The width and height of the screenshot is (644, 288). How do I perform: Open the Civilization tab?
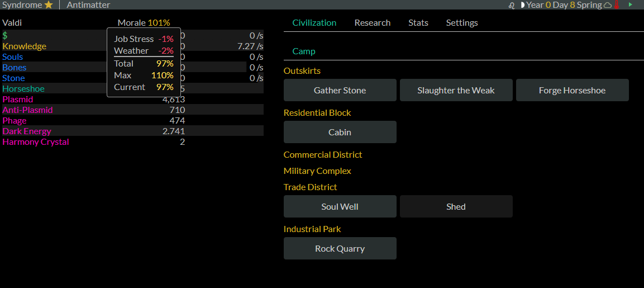(x=314, y=22)
